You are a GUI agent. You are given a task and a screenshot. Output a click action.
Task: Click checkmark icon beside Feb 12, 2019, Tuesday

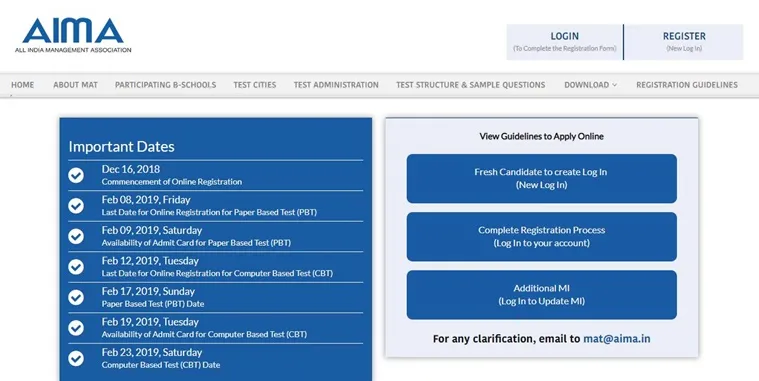tap(76, 267)
